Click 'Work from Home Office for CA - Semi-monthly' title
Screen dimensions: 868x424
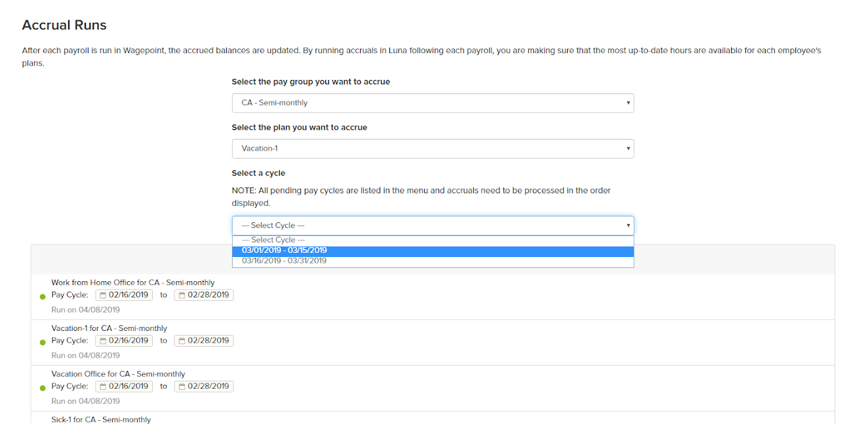point(132,282)
